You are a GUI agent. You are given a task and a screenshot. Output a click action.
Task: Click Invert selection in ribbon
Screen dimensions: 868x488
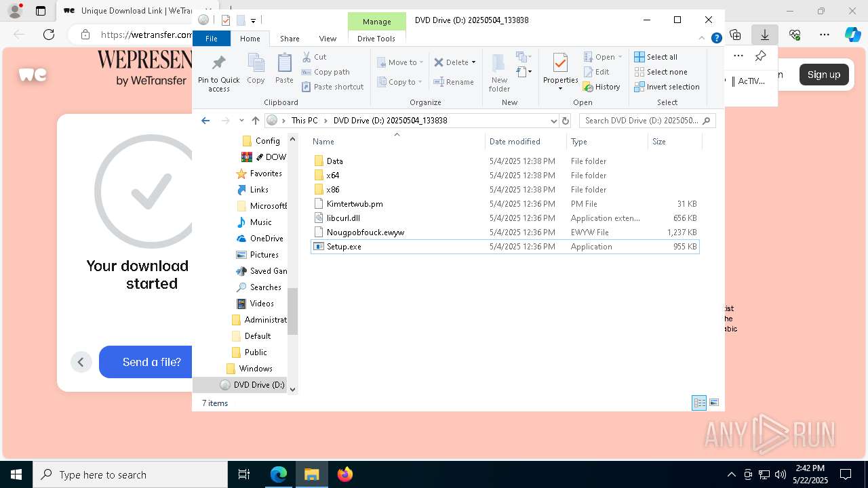tap(667, 87)
